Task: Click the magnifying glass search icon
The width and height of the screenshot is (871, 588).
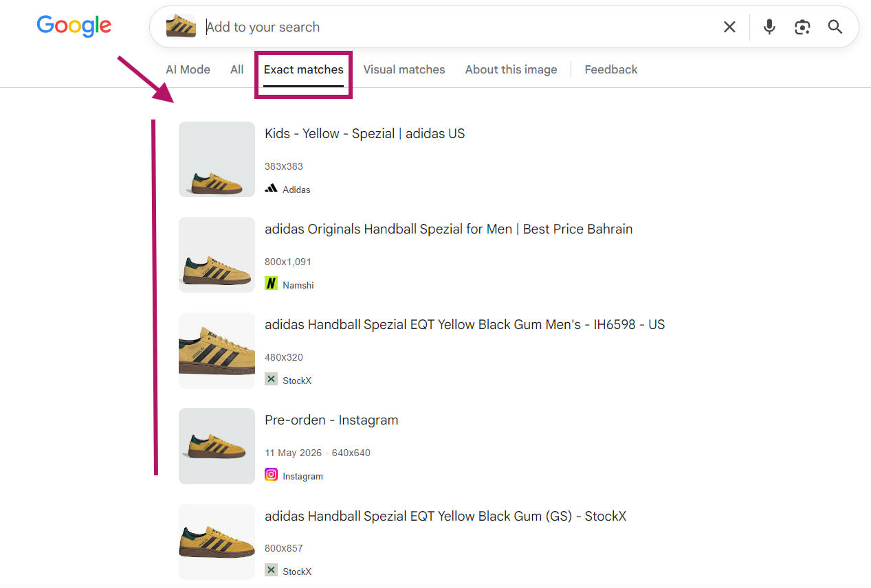Action: [835, 27]
